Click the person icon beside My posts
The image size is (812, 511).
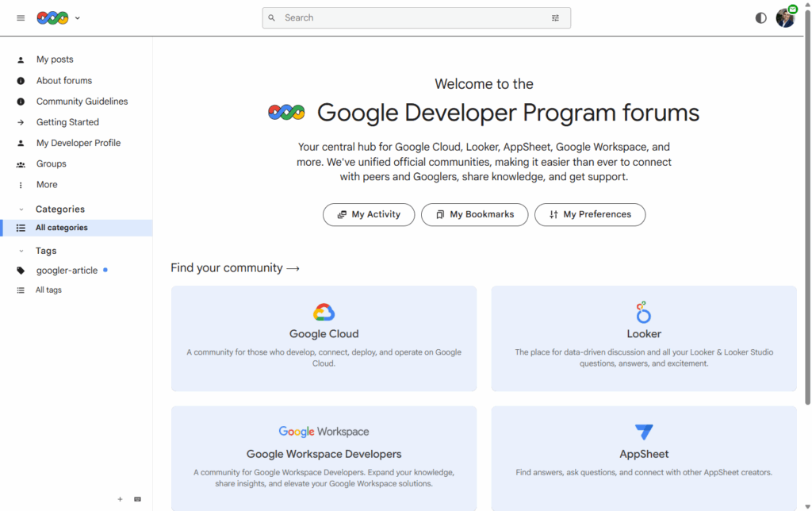[21, 60]
